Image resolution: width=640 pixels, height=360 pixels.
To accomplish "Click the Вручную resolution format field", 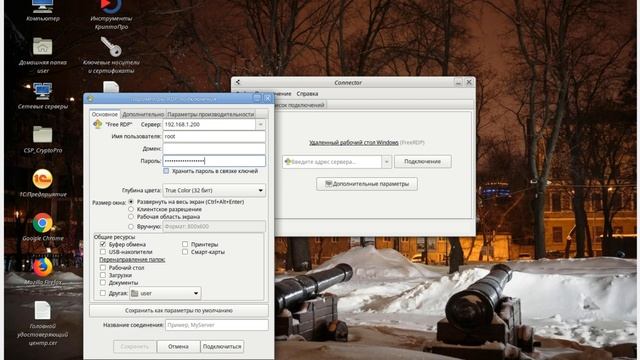I will (x=214, y=226).
